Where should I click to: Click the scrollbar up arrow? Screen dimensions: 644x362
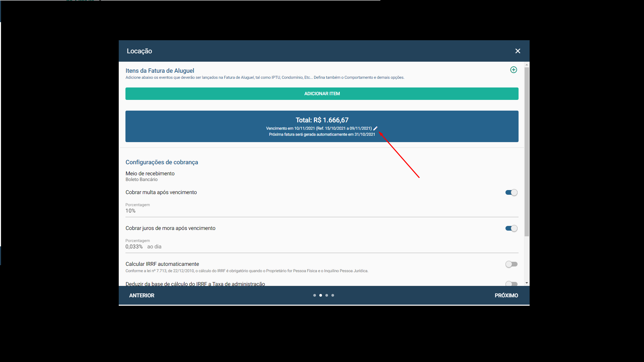point(527,64)
